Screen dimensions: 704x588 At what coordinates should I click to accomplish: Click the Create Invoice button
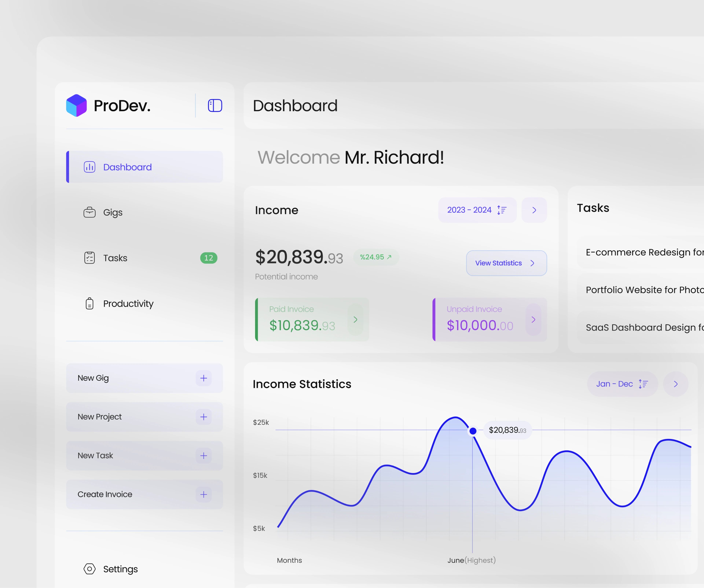(144, 495)
